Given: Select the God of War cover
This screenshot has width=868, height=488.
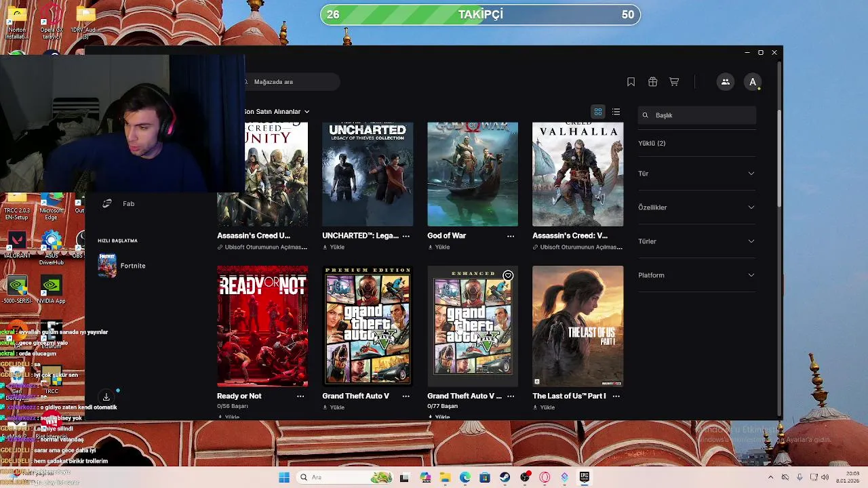Looking at the screenshot, I should coord(473,174).
